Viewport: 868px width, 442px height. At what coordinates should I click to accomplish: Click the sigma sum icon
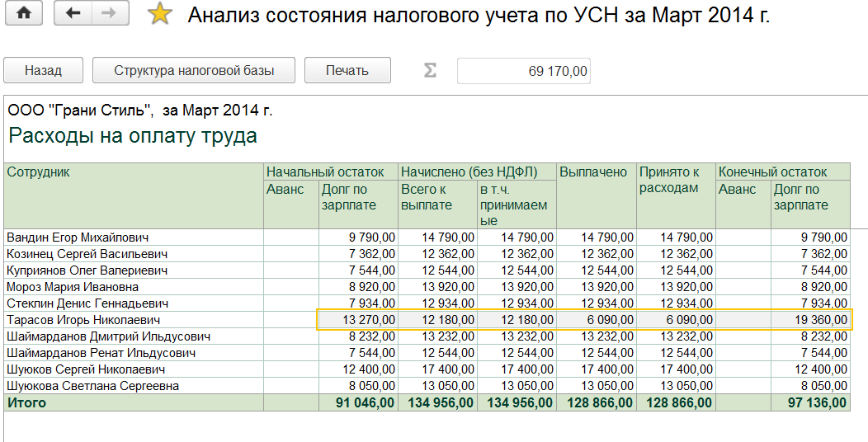pos(429,71)
